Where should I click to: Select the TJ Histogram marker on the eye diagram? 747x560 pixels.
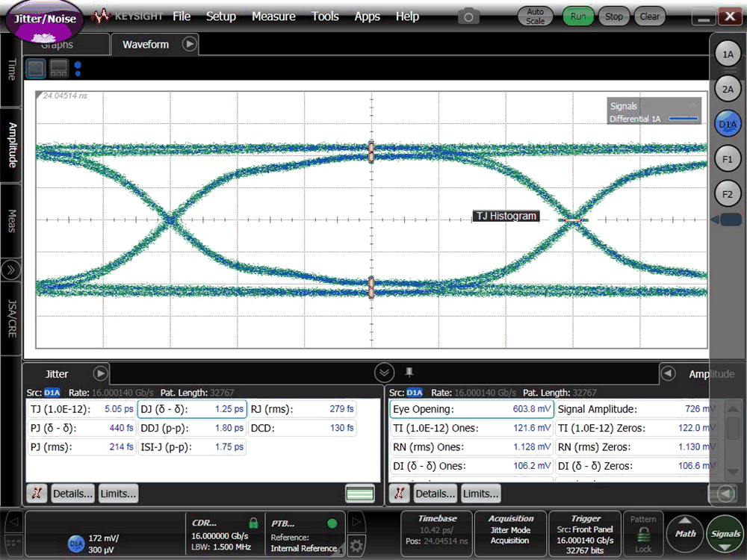pyautogui.click(x=506, y=216)
